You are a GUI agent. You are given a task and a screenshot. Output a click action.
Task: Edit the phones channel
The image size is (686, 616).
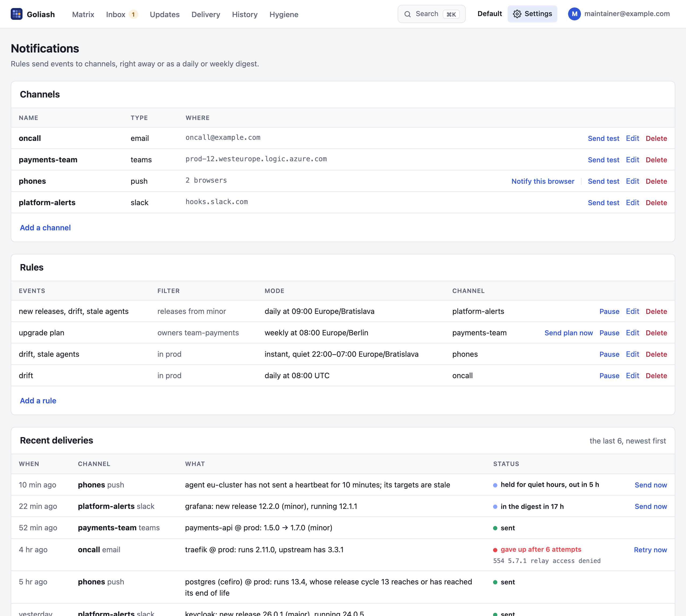(x=632, y=181)
